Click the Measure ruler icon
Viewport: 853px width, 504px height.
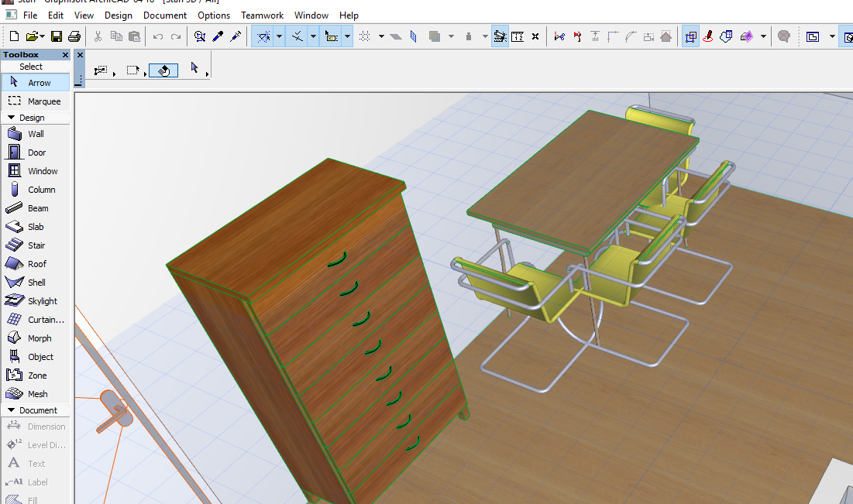click(518, 36)
